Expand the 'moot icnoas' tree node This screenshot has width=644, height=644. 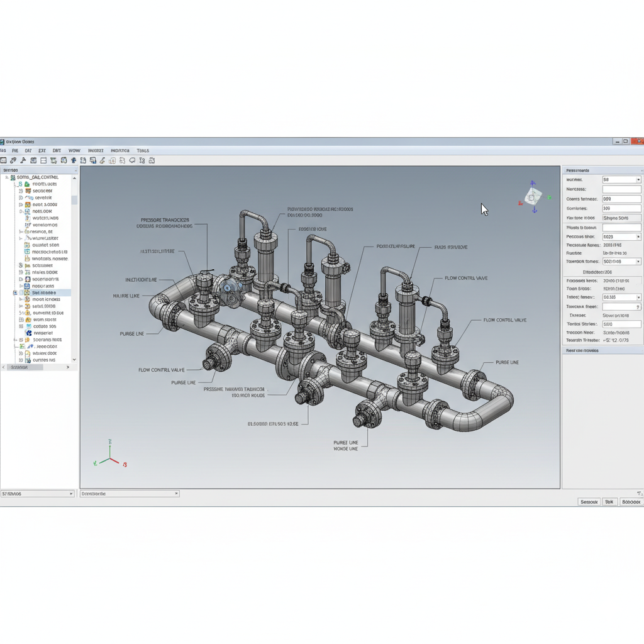click(21, 299)
